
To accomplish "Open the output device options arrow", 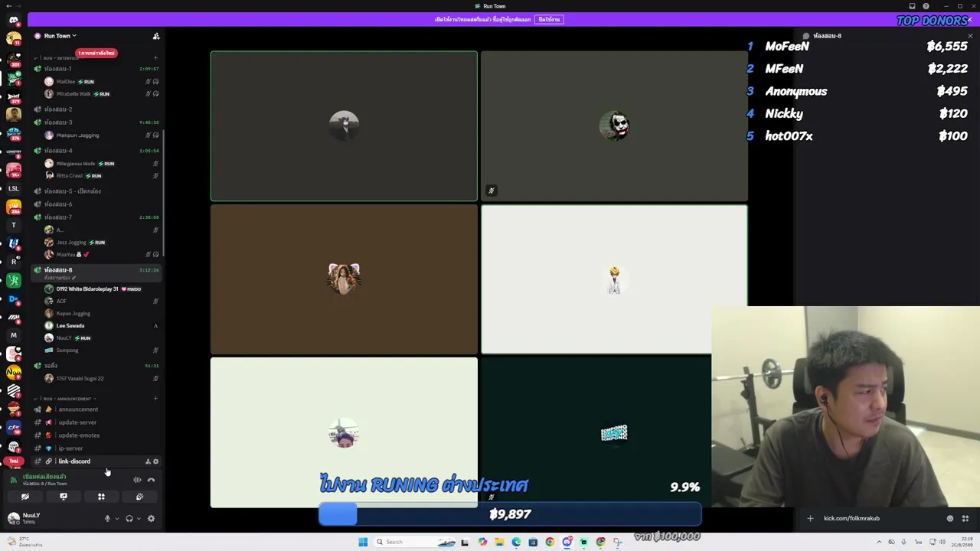I will [139, 519].
